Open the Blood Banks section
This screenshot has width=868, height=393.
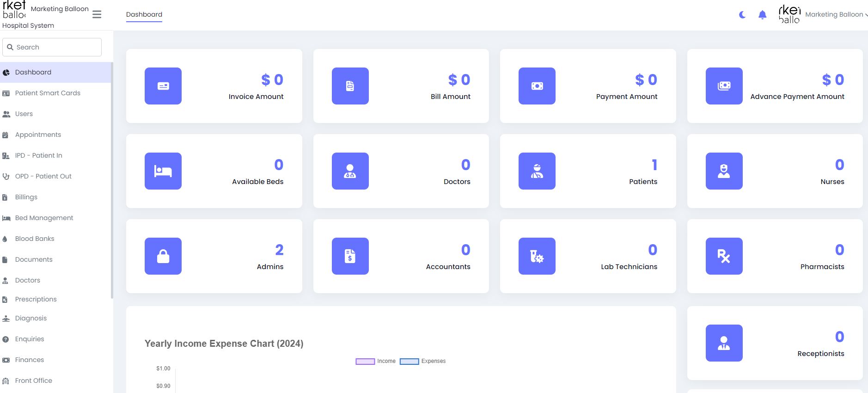coord(35,239)
